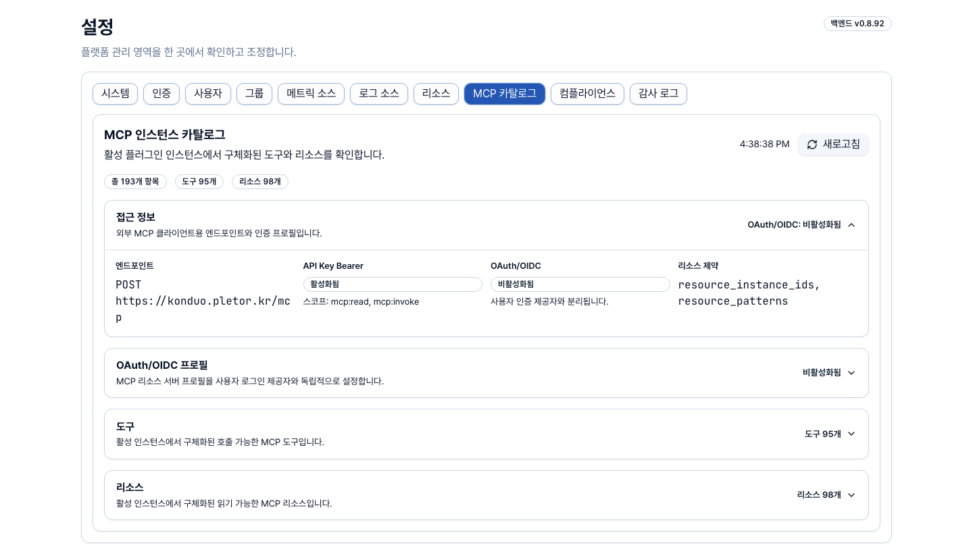Select the 컴플라이언스 tab
The width and height of the screenshot is (973, 560).
[x=587, y=94]
